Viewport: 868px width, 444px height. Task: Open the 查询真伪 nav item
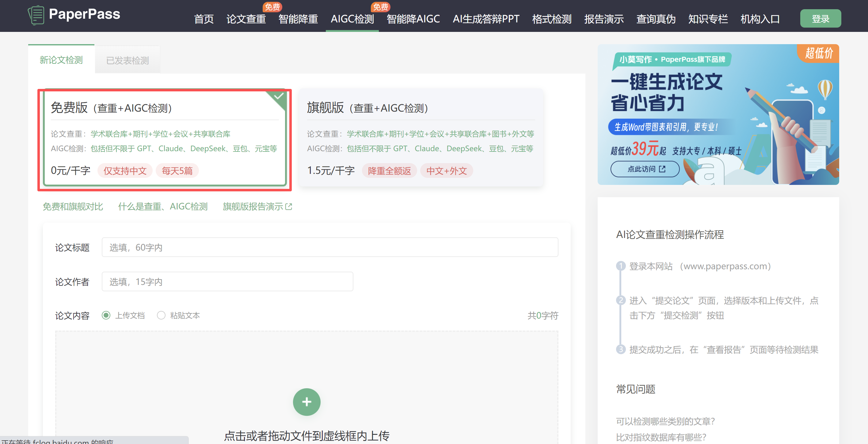pos(656,19)
